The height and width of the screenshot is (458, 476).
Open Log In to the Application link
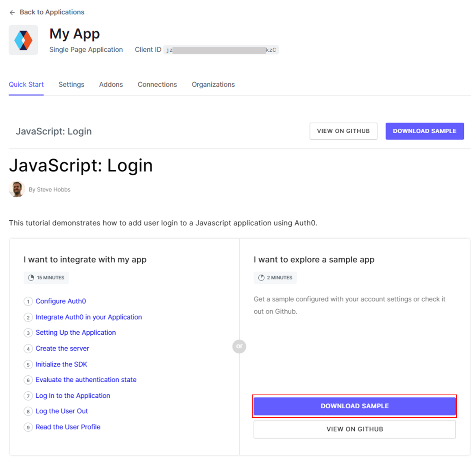point(73,396)
